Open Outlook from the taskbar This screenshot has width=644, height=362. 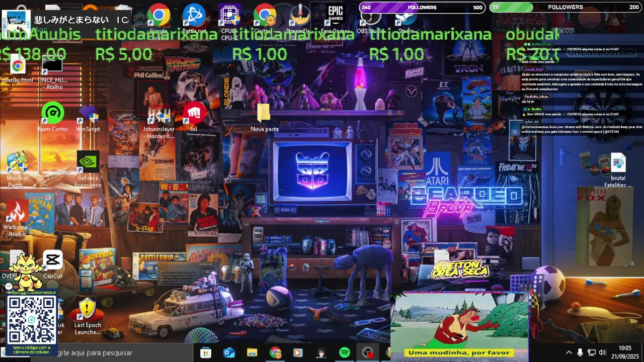pyautogui.click(x=229, y=352)
